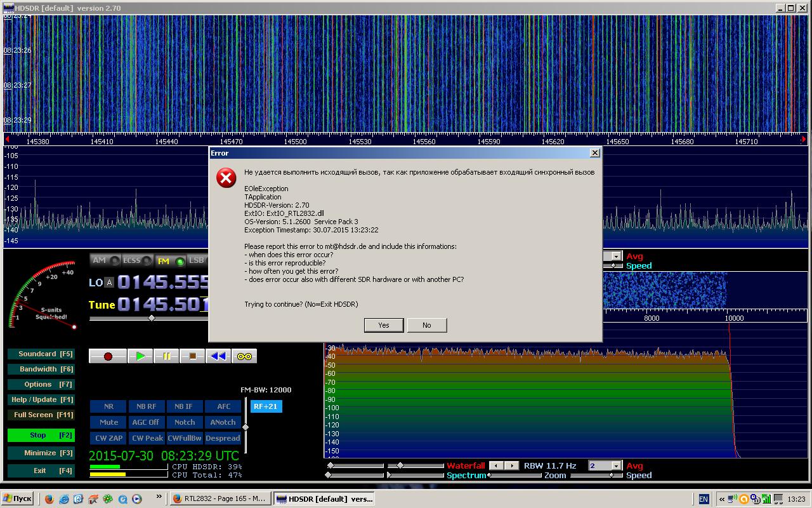
Task: Click the orange circular tray icon
Action: tap(744, 499)
